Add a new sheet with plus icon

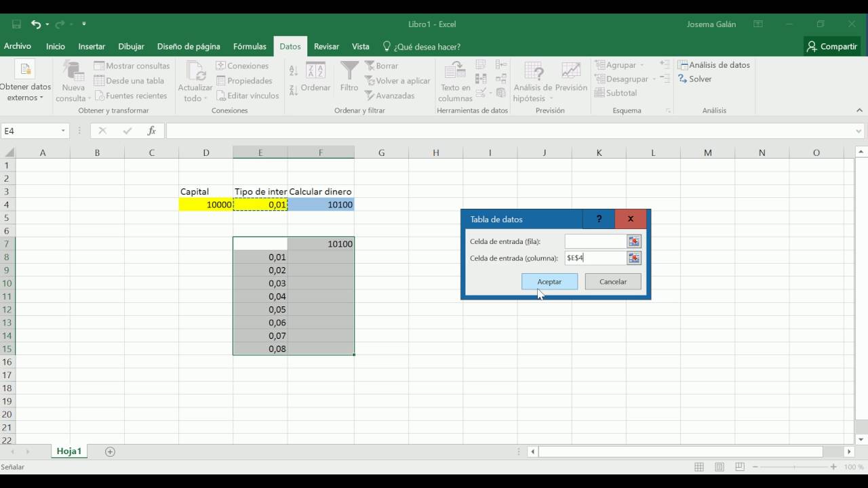coord(110,451)
